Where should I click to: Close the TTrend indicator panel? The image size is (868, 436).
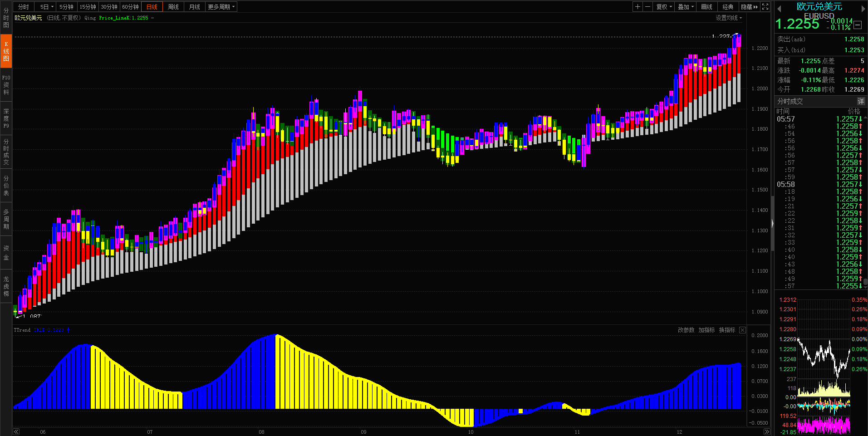pos(742,330)
